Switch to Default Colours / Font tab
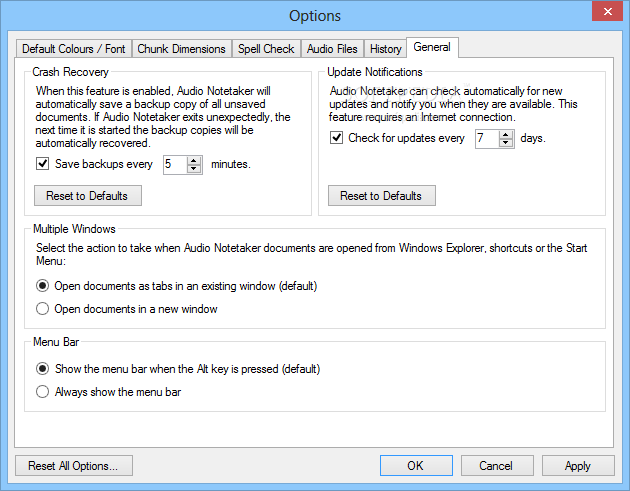This screenshot has width=630, height=491. tap(74, 49)
